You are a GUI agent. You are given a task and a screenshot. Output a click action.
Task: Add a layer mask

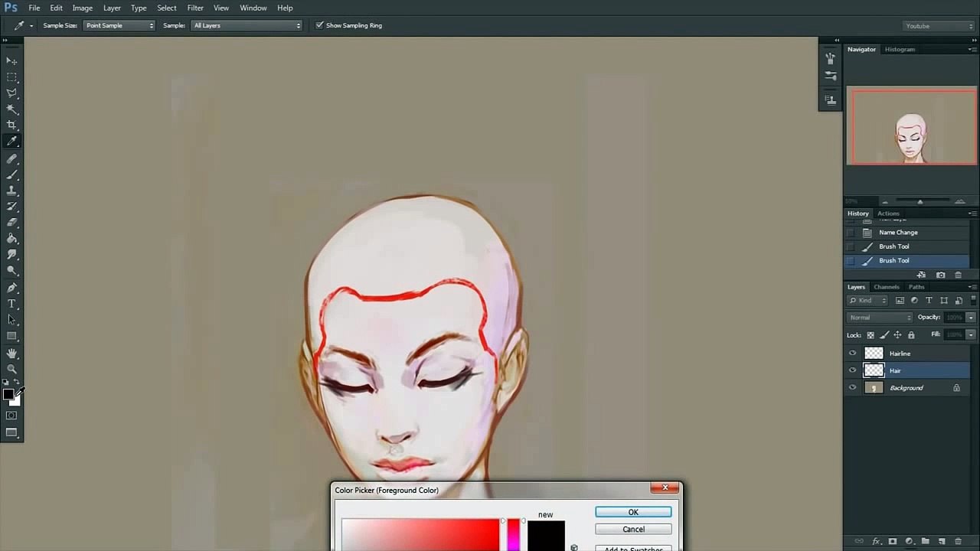[893, 541]
